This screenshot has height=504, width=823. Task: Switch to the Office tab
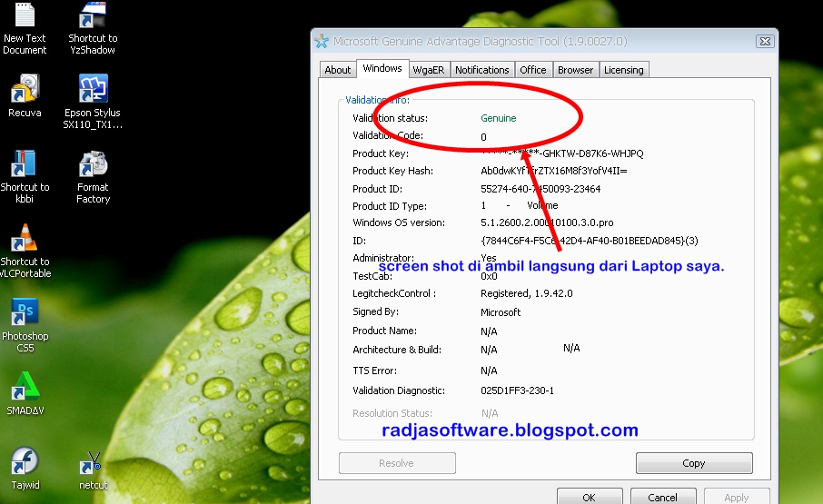[532, 70]
